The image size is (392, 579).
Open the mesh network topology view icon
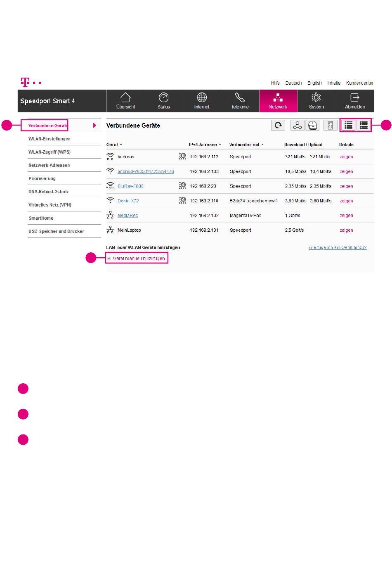(298, 125)
